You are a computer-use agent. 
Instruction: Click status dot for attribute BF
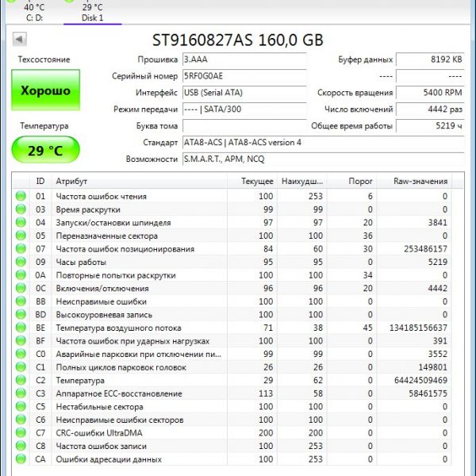pos(21,341)
